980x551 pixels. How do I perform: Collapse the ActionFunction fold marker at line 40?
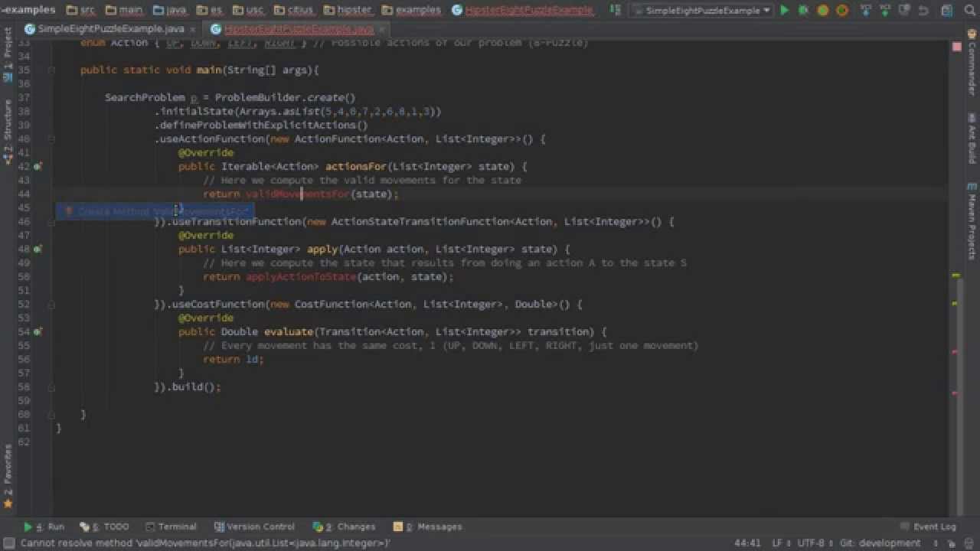click(x=51, y=139)
